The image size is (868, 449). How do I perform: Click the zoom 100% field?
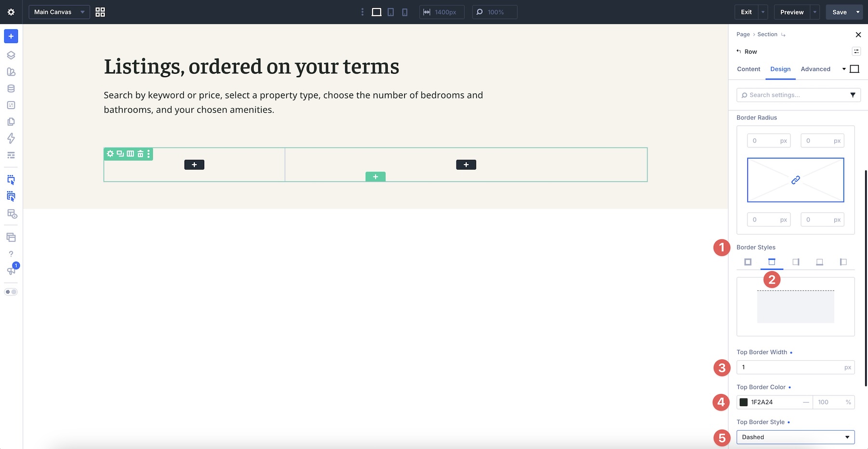495,12
